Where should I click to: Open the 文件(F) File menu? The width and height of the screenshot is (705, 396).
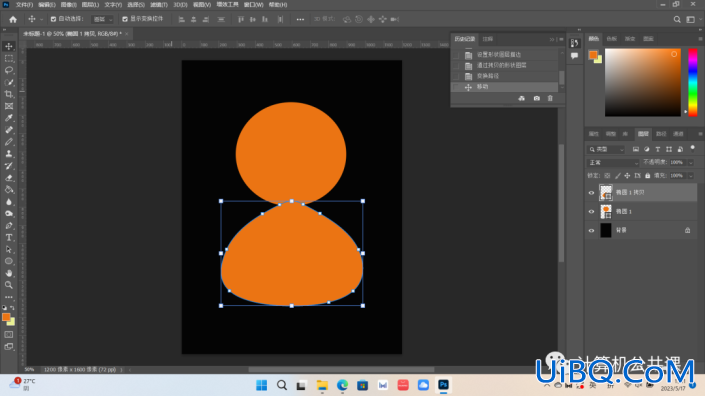click(x=25, y=4)
